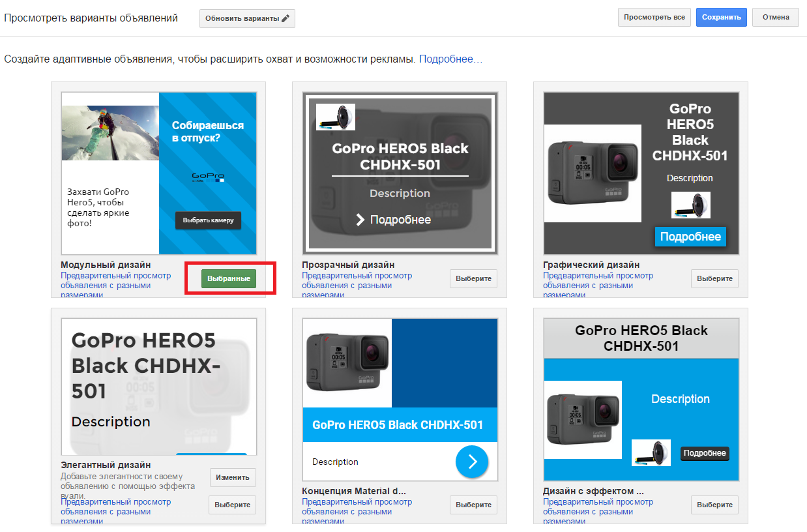The image size is (807, 532).
Task: Click the Элегантный дизайн title
Action: (106, 465)
